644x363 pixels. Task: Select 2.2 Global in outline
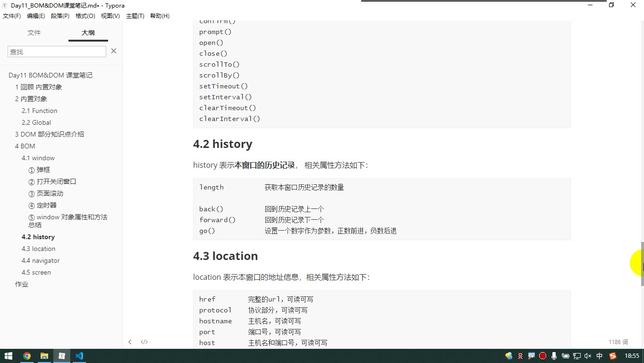36,122
